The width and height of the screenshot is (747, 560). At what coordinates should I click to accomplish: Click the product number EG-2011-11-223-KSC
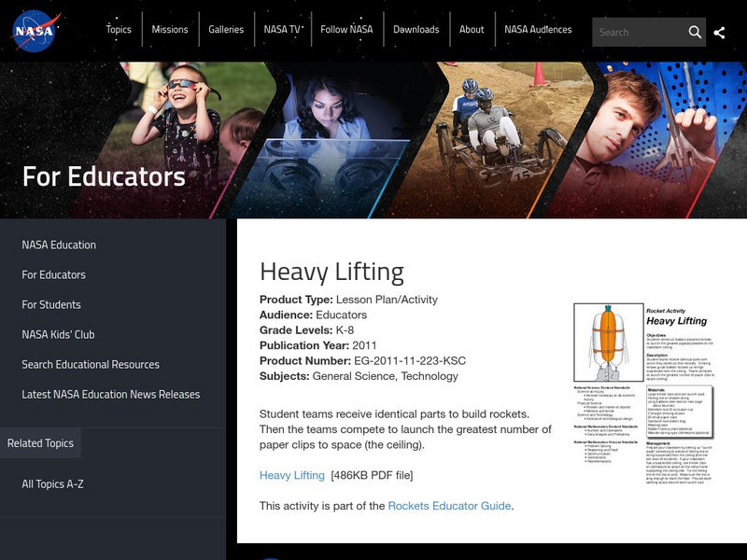pos(410,361)
